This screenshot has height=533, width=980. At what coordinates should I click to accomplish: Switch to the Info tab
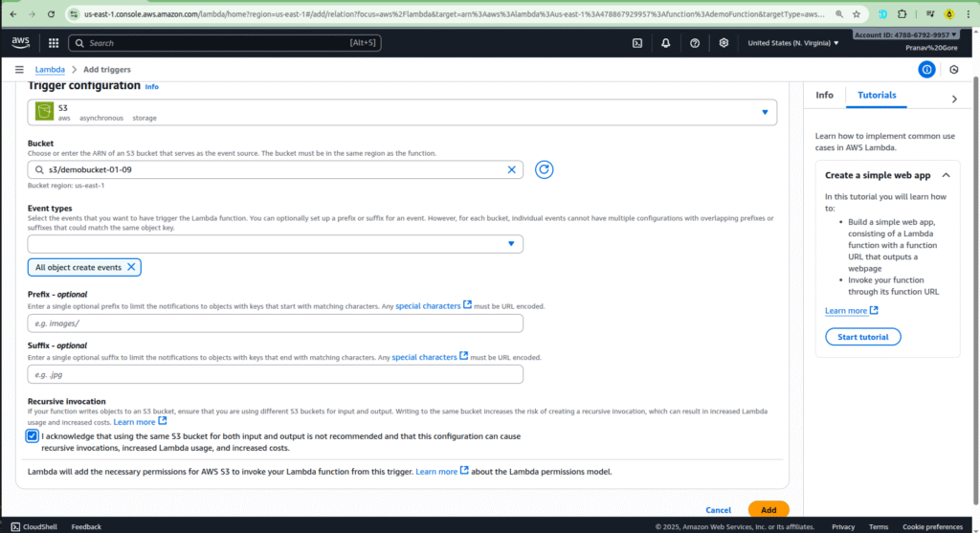click(824, 95)
